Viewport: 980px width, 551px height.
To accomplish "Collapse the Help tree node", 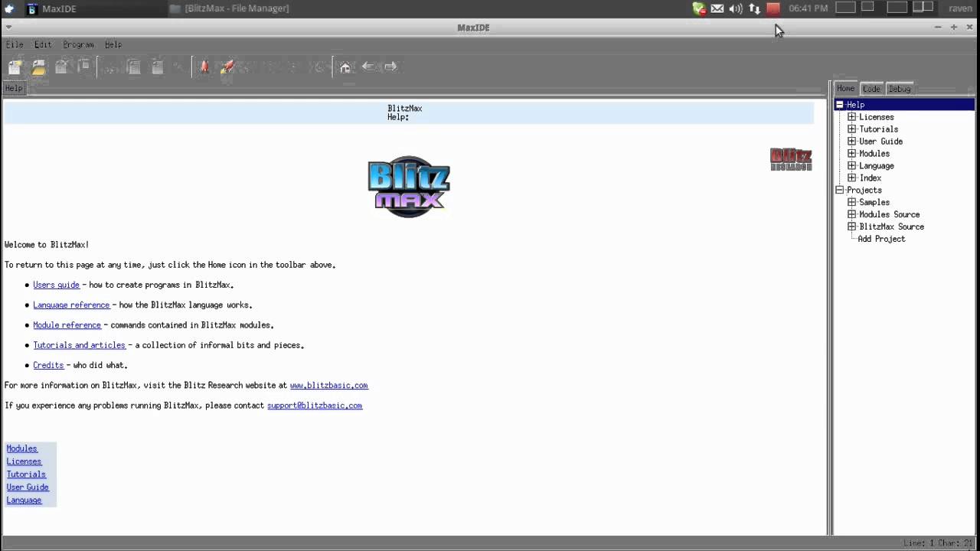I will (x=840, y=105).
